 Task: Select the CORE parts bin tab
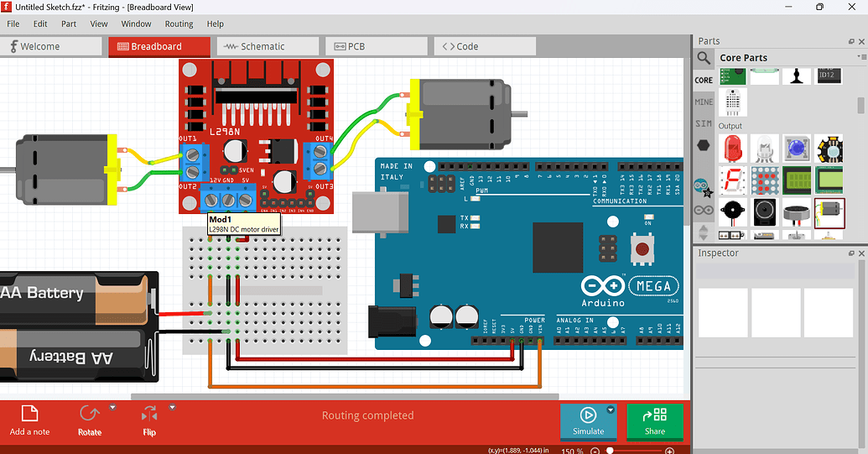[704, 81]
